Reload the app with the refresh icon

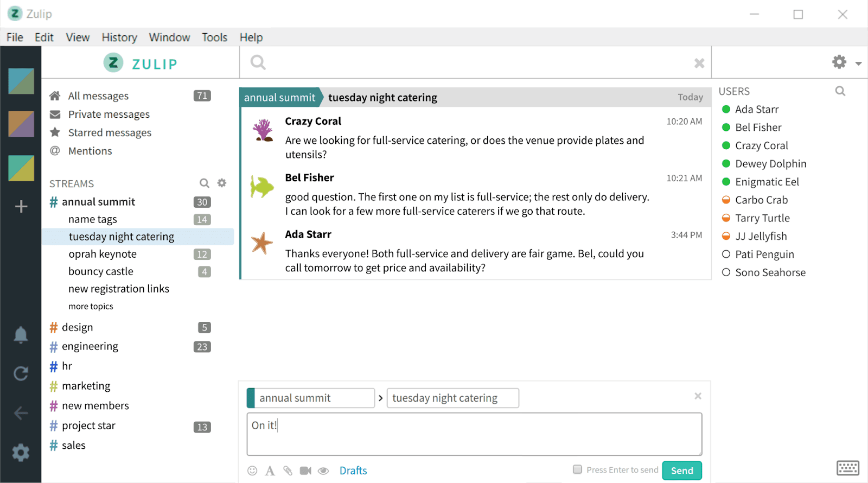tap(21, 373)
